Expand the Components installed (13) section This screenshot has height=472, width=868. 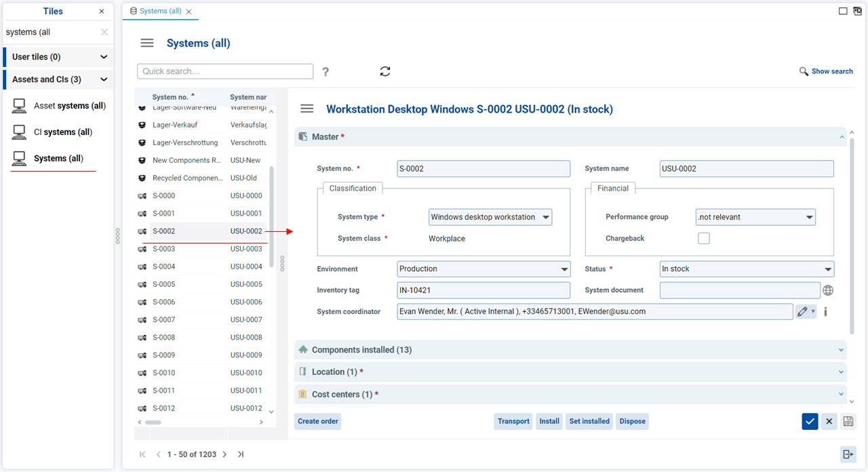click(x=570, y=350)
